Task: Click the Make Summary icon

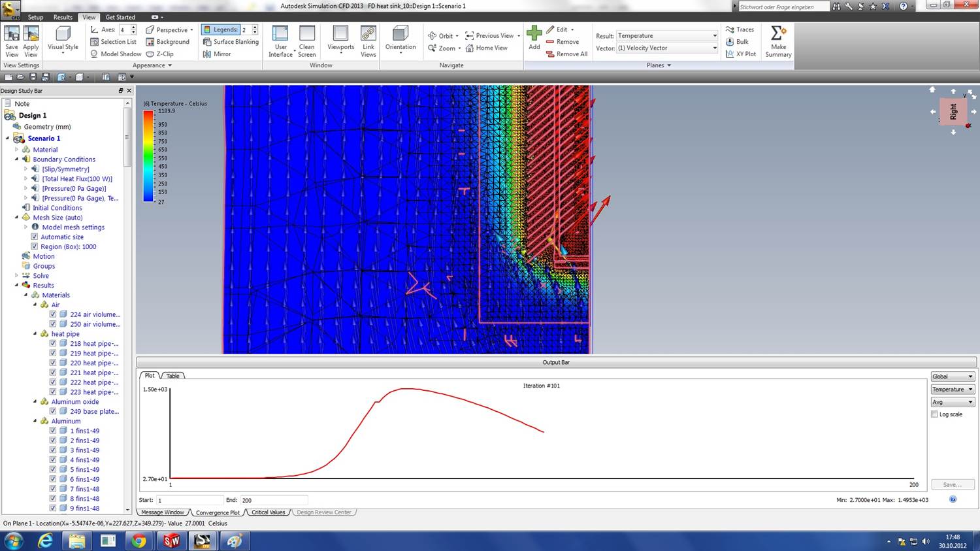Action: coord(778,41)
